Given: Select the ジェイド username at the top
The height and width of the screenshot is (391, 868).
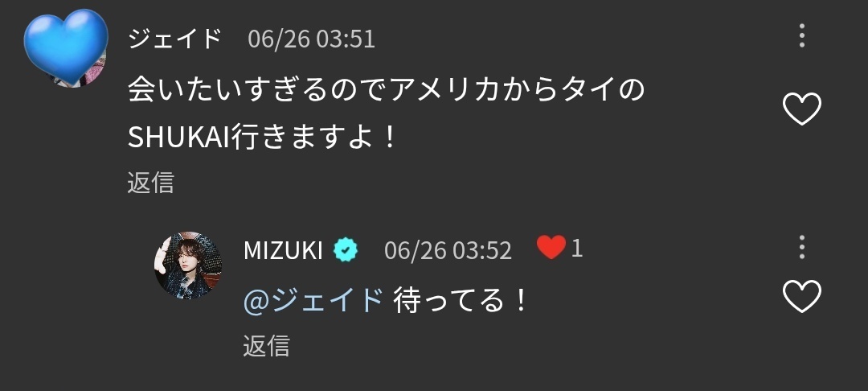Looking at the screenshot, I should (174, 39).
